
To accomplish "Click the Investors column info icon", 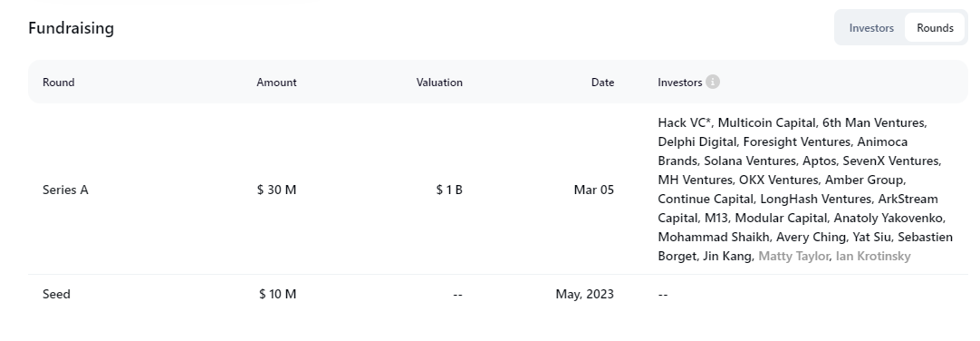I will click(x=713, y=82).
